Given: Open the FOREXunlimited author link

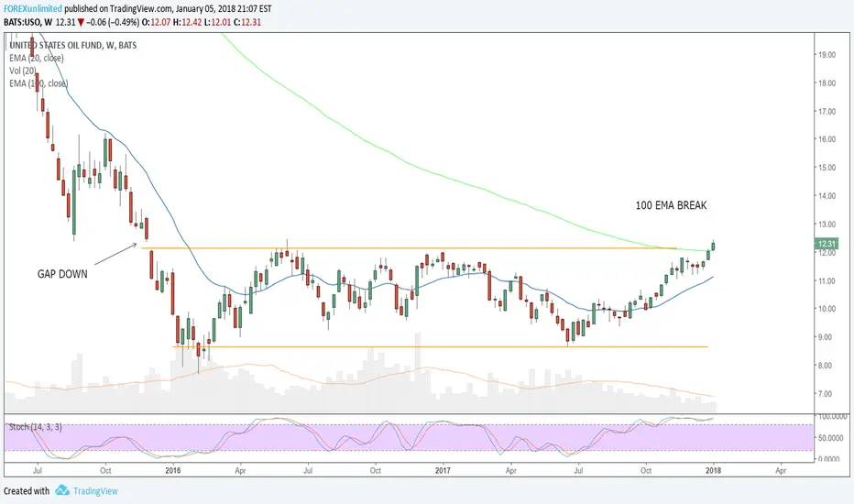Looking at the screenshot, I should click(33, 9).
